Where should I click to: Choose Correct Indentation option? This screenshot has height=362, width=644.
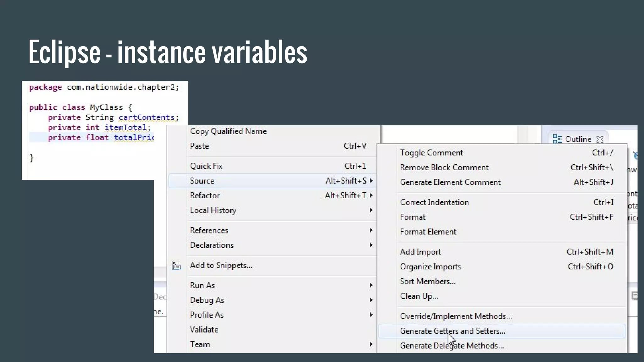[x=434, y=202]
